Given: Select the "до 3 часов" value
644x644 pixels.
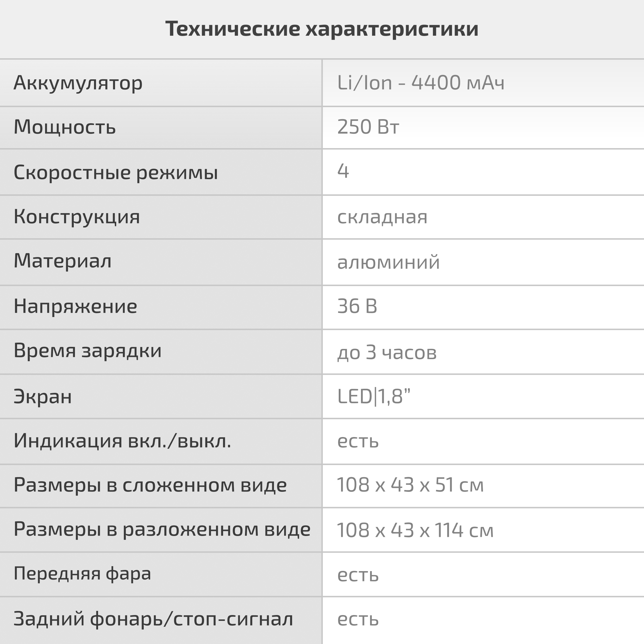Looking at the screenshot, I should point(387,352).
